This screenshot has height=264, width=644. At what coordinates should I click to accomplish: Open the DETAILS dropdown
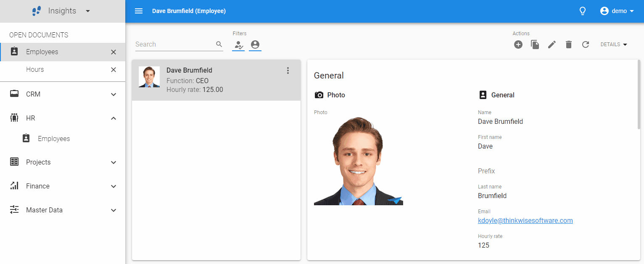point(614,44)
